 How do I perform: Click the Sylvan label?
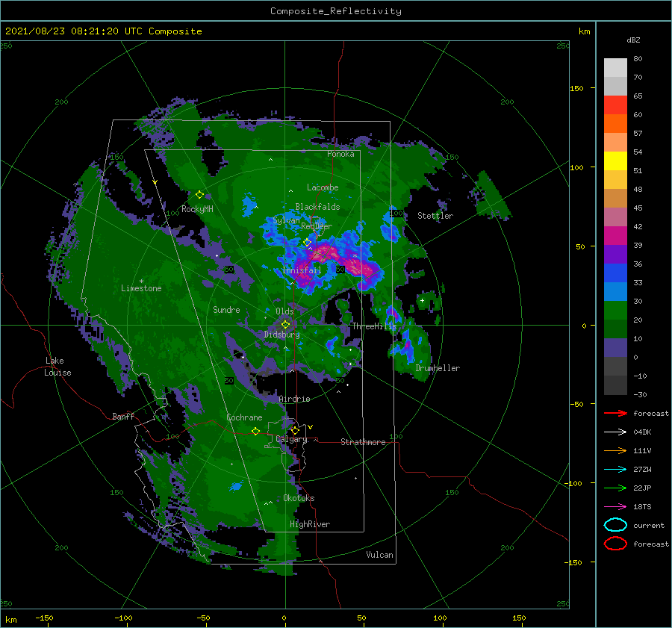click(286, 220)
